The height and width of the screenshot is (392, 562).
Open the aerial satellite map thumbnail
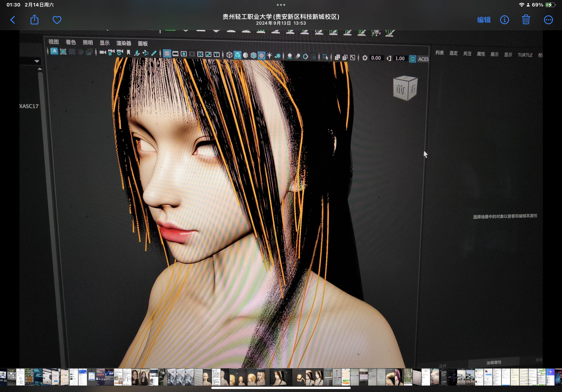pos(408,377)
